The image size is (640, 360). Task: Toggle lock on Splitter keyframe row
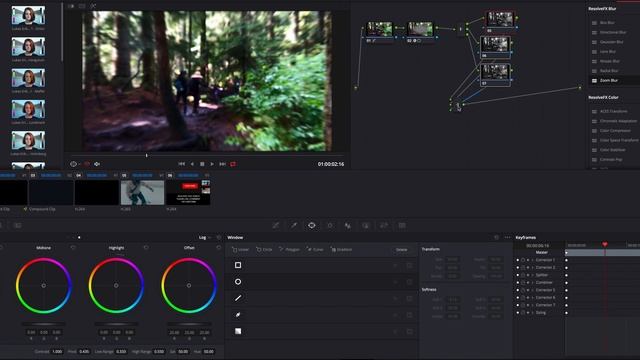523,275
